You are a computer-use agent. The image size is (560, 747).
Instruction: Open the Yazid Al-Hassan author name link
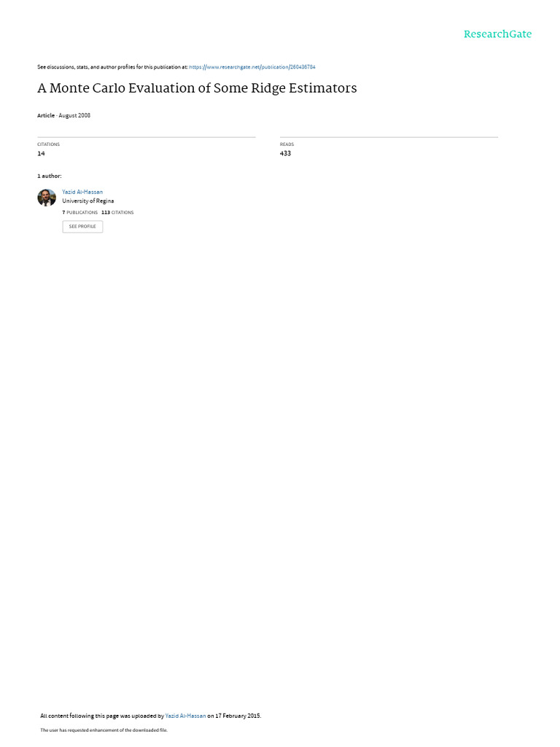pyautogui.click(x=82, y=192)
